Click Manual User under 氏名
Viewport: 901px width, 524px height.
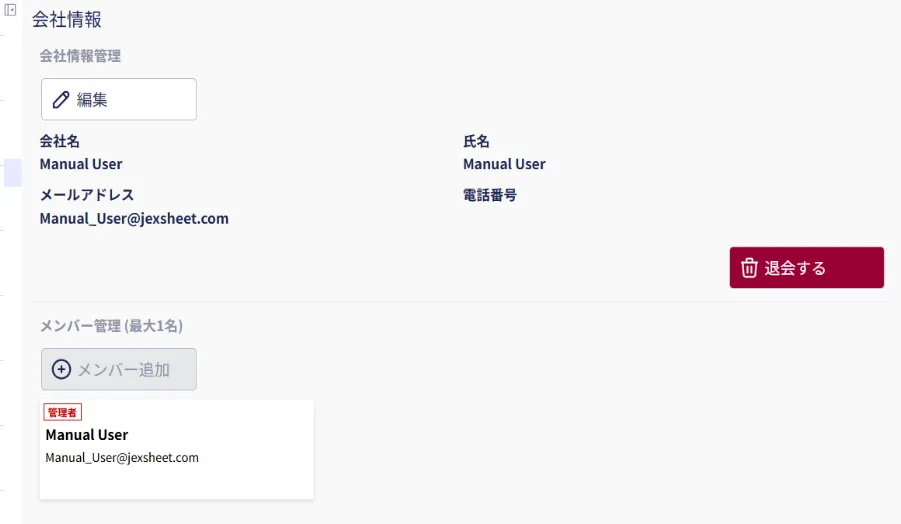(504, 164)
